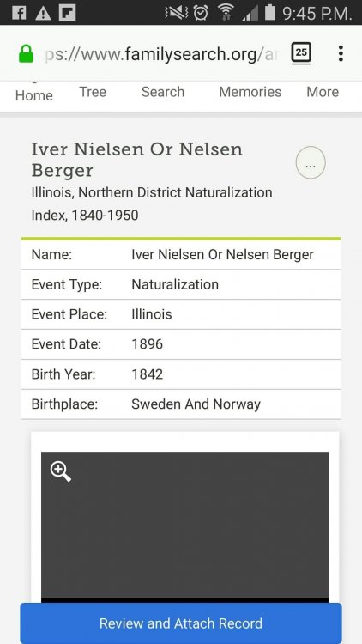Open the dark record image preview
362x644 pixels.
tap(185, 526)
